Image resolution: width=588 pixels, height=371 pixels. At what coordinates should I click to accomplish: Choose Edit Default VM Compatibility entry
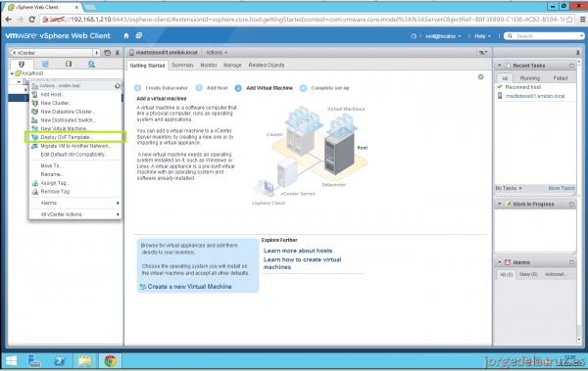(75, 155)
